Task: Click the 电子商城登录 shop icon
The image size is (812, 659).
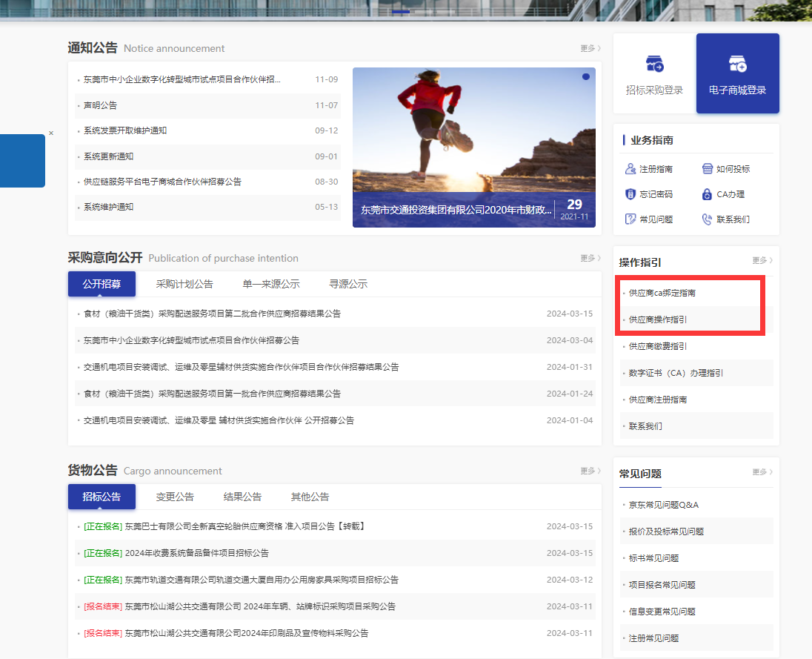Action: (737, 64)
